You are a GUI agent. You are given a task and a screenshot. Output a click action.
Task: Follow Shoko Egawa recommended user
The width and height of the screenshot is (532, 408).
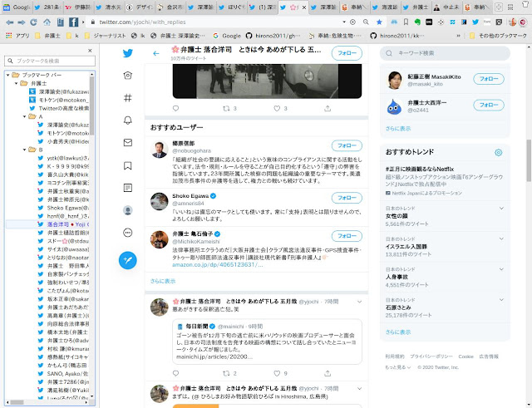[347, 198]
